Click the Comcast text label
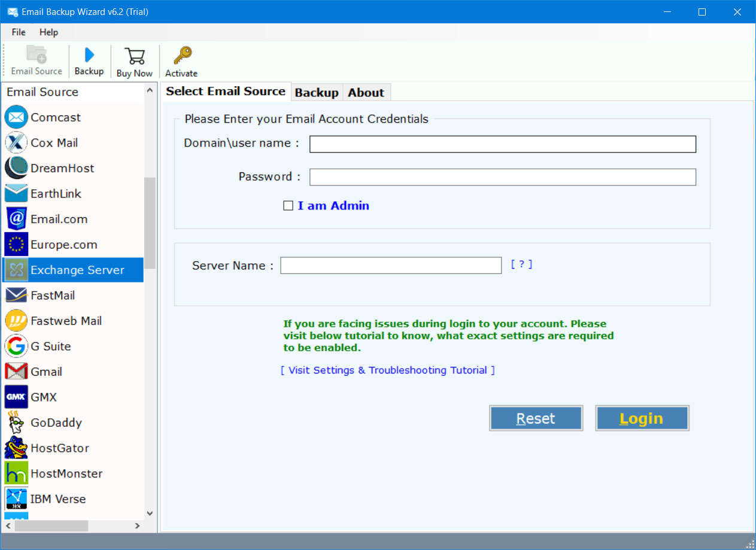The width and height of the screenshot is (756, 550). pos(56,117)
